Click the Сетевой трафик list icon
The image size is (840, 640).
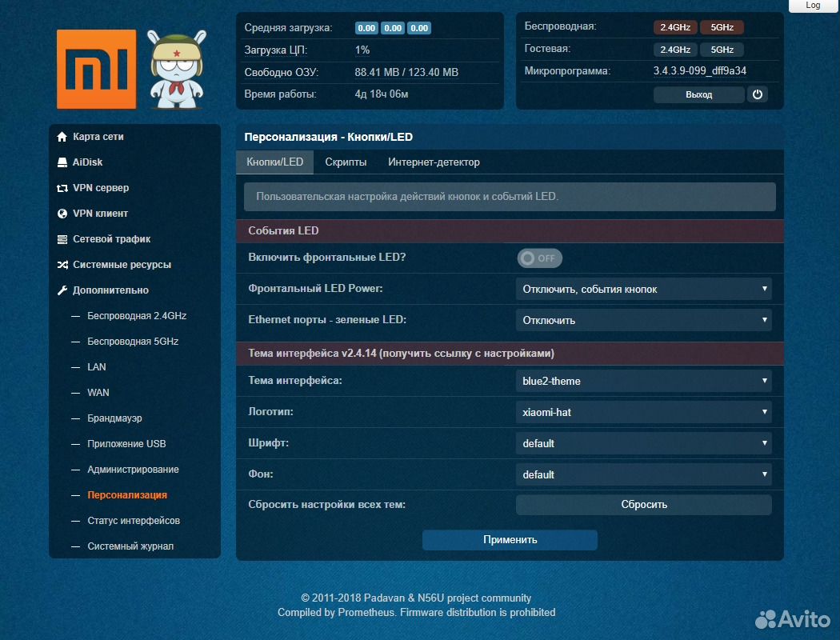[x=62, y=239]
